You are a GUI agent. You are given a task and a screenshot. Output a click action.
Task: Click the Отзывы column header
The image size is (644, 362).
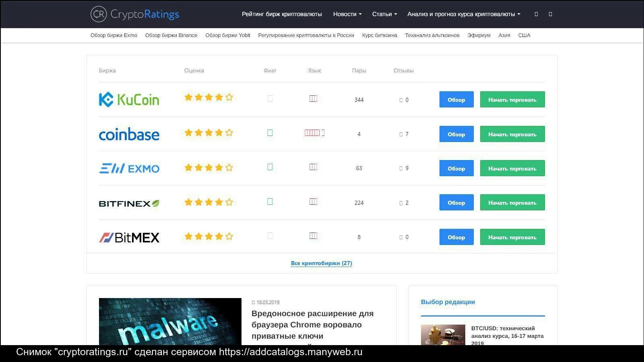point(404,70)
